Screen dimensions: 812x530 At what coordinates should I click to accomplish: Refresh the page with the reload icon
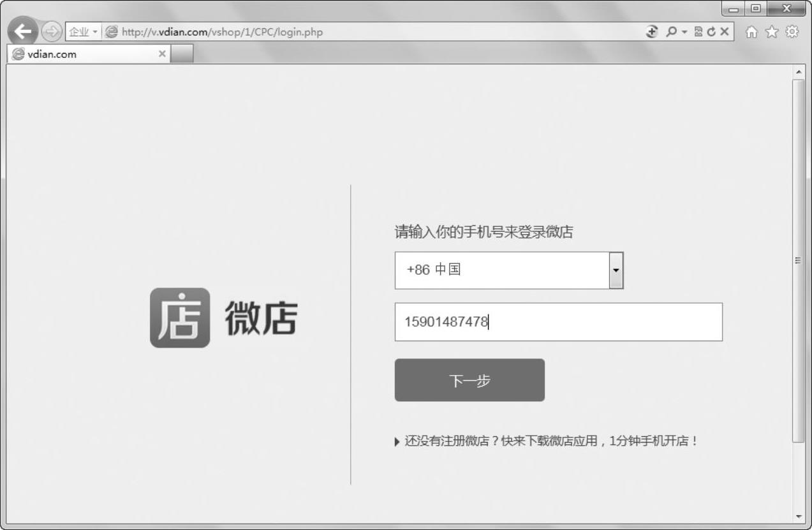tap(711, 31)
